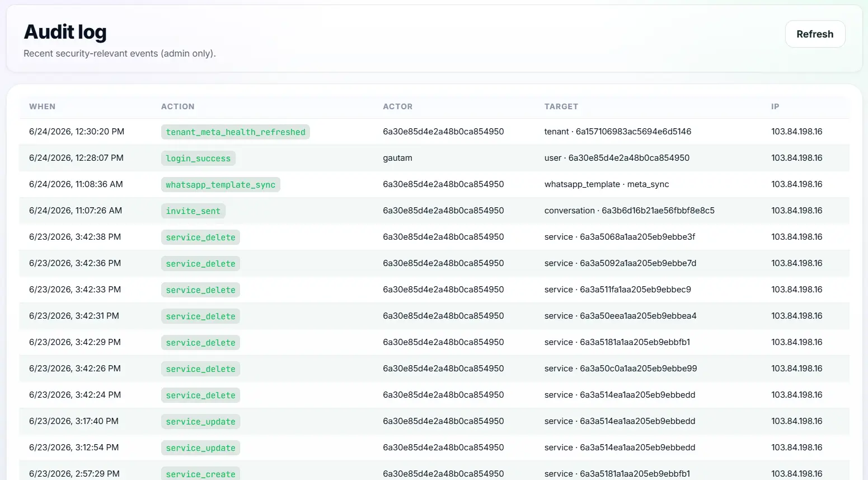The height and width of the screenshot is (480, 868).
Task: Click service_delete tag at 3:42:24 PM row
Action: [200, 395]
